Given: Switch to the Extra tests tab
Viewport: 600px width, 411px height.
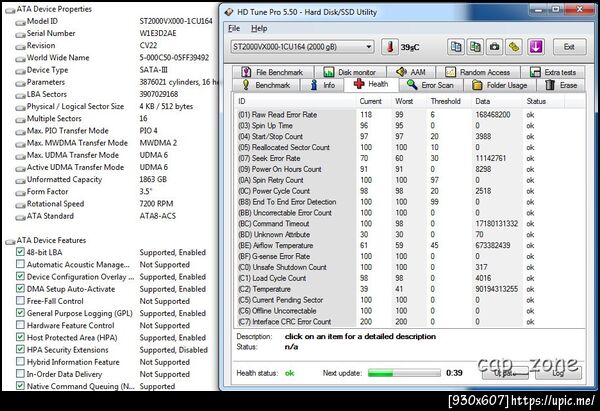Looking at the screenshot, I should pos(553,72).
